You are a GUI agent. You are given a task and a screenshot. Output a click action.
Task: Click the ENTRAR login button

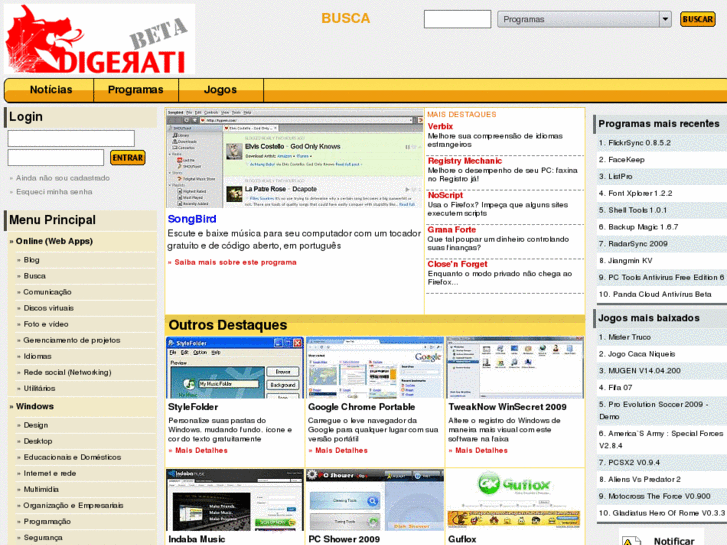tap(128, 158)
